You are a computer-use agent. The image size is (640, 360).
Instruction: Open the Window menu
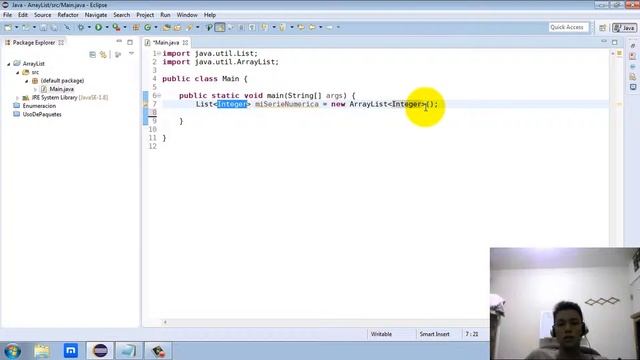(187, 15)
